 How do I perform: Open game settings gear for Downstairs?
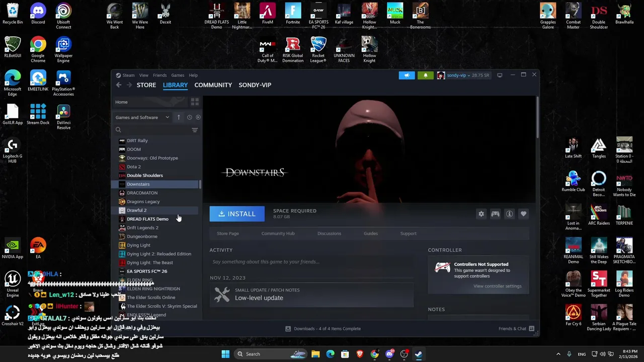[x=481, y=214]
